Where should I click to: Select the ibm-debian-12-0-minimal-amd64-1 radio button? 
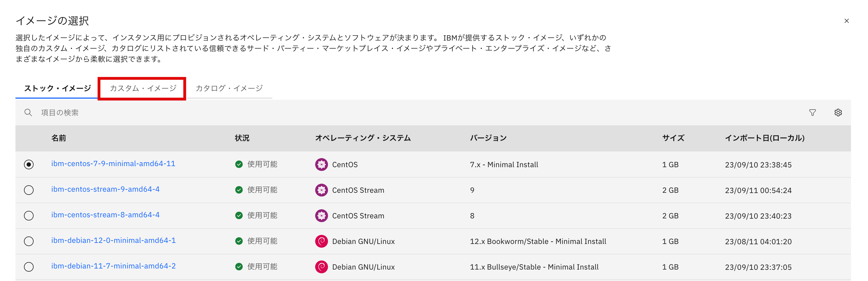pyautogui.click(x=29, y=241)
